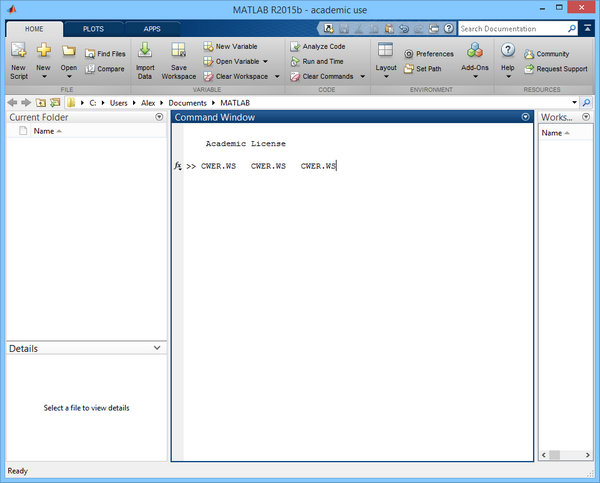Click the Search Documentation field
600x483 pixels.
[x=520, y=29]
